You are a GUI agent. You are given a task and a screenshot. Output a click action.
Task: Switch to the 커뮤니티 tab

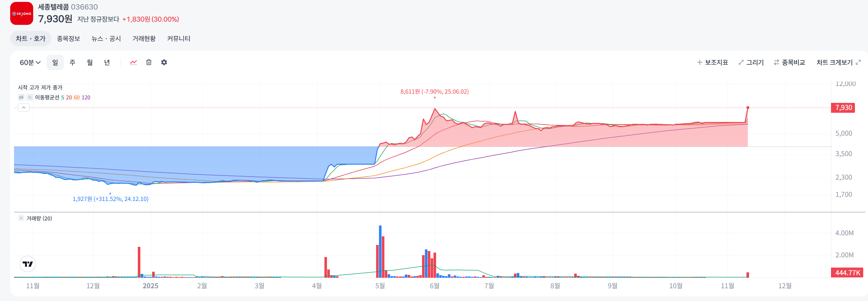179,39
